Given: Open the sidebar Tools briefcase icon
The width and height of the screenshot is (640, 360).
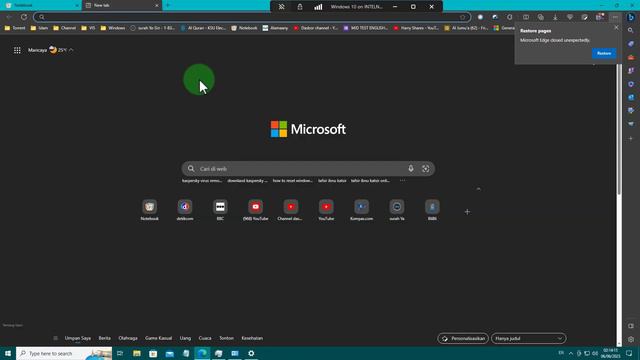Looking at the screenshot, I should coord(631,58).
